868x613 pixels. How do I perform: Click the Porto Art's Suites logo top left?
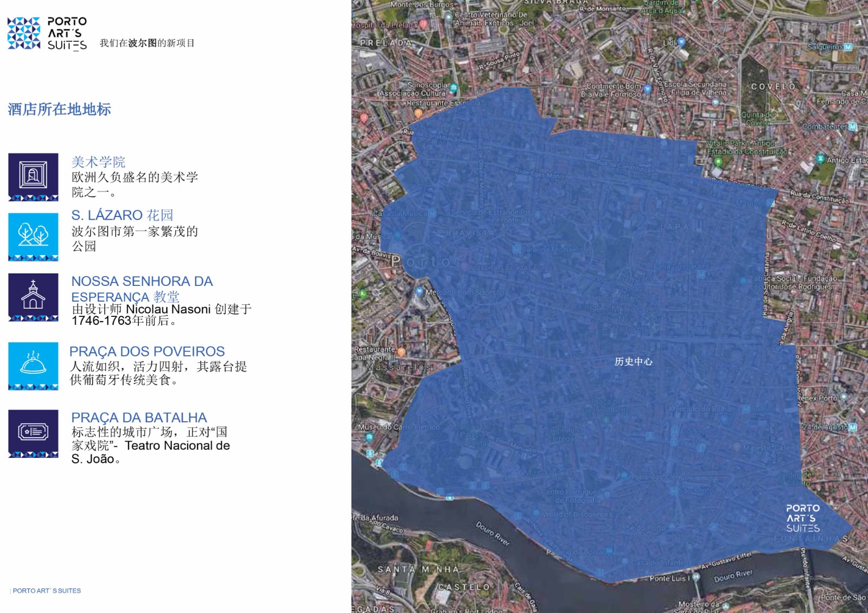47,34
